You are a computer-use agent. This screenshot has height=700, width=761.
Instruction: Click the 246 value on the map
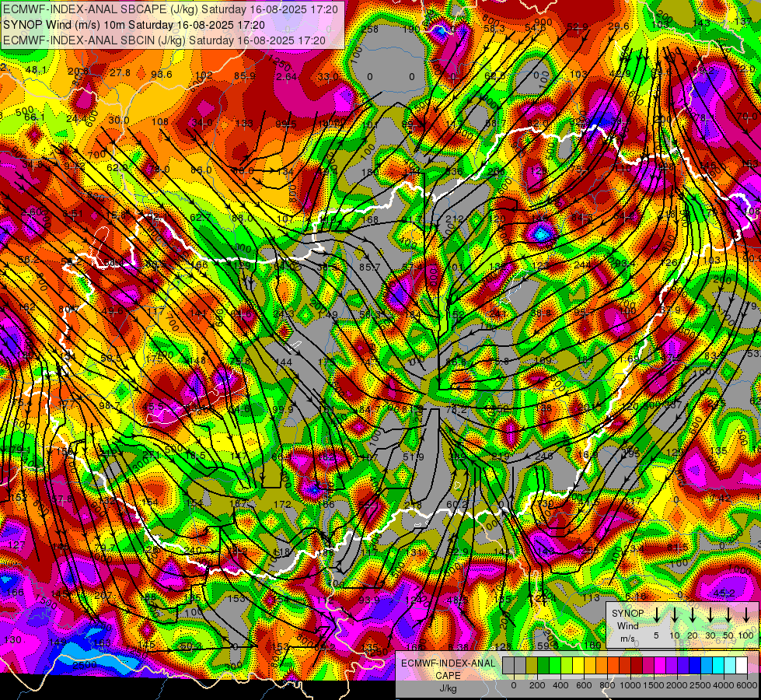click(544, 456)
